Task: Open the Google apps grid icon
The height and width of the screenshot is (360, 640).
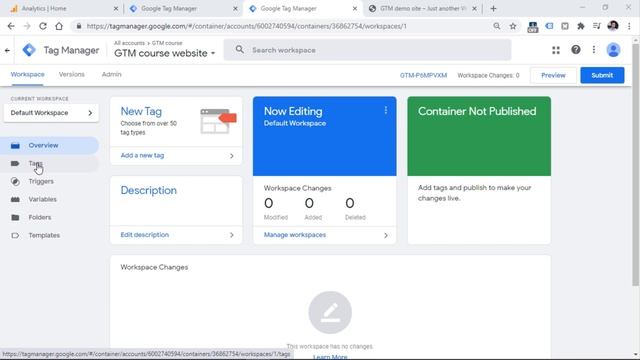Action: click(556, 50)
